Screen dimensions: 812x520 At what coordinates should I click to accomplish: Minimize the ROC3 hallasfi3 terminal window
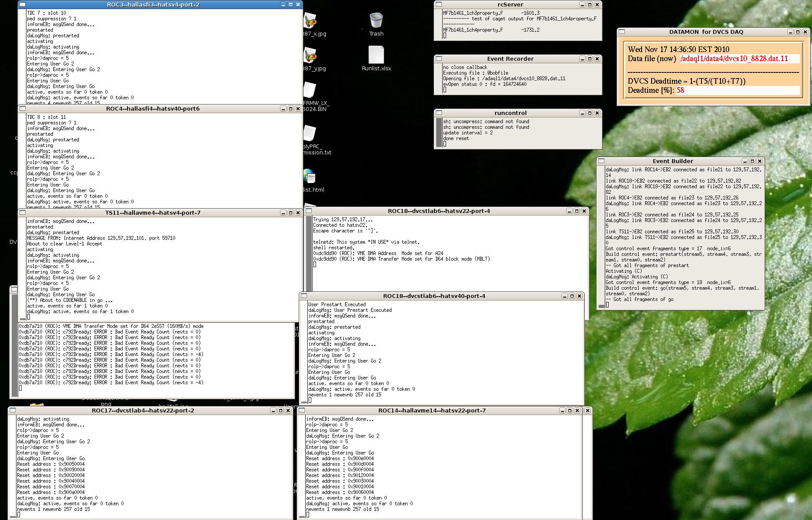coord(283,4)
